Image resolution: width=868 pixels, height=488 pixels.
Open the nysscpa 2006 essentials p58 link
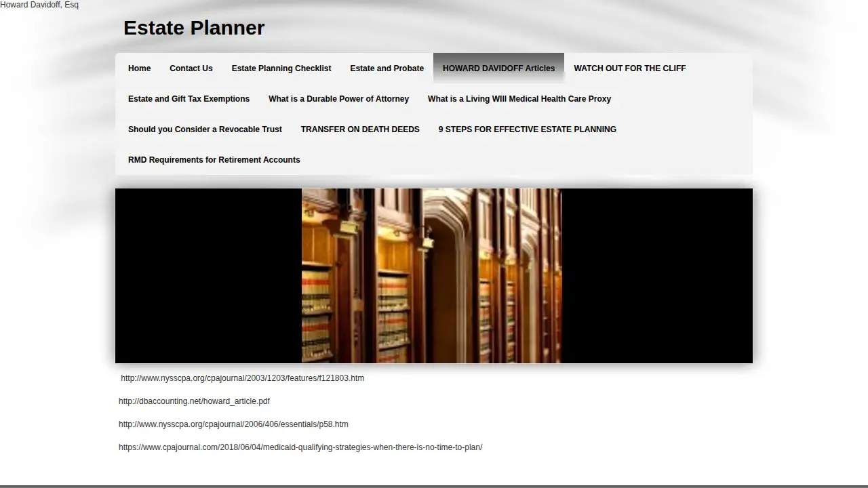click(x=233, y=424)
